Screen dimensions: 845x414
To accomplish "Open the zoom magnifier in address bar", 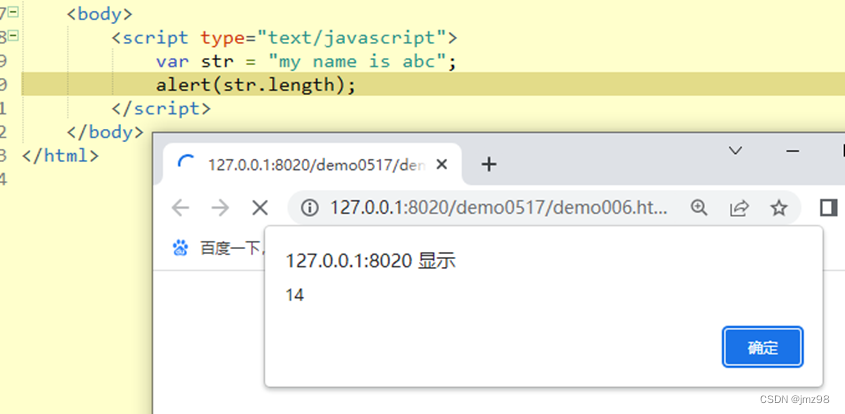I will click(699, 208).
